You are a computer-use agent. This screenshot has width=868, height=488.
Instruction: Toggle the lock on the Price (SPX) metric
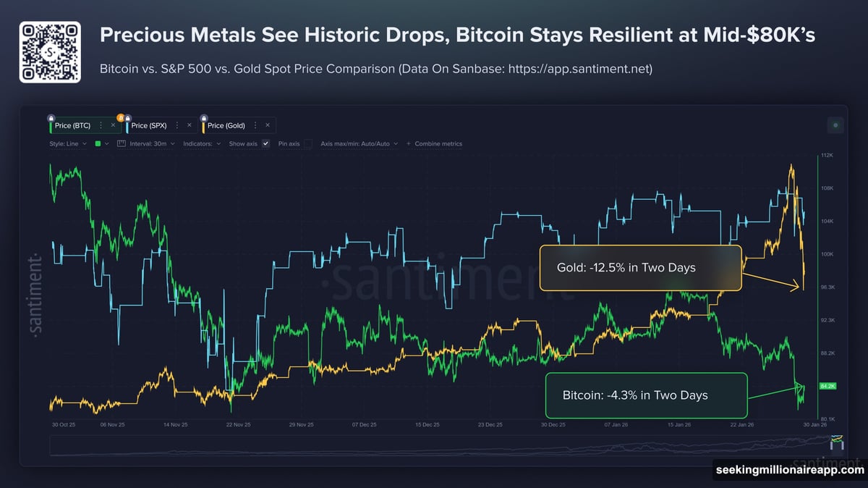(127, 117)
